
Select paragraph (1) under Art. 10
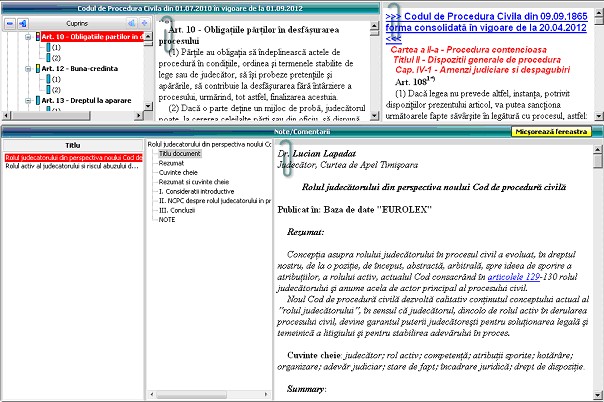click(x=56, y=47)
